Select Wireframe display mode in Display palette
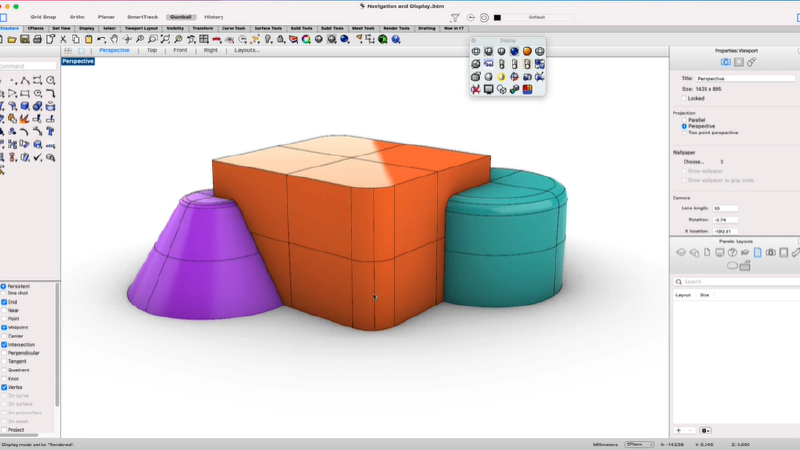The image size is (800, 450). 476,52
